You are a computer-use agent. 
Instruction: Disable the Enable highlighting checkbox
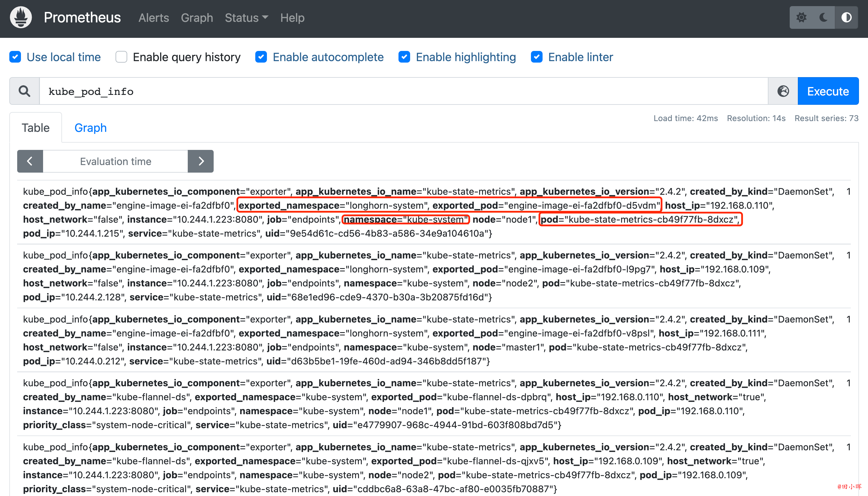[404, 57]
